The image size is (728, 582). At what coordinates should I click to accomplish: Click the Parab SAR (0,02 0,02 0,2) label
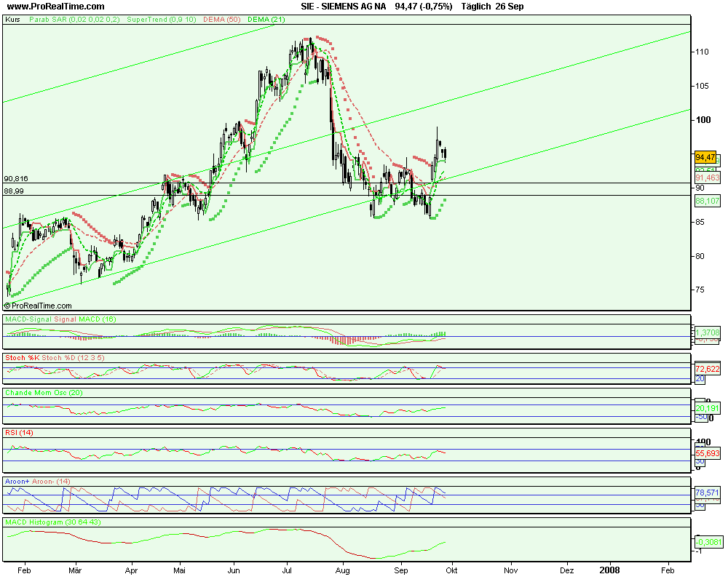[74, 20]
